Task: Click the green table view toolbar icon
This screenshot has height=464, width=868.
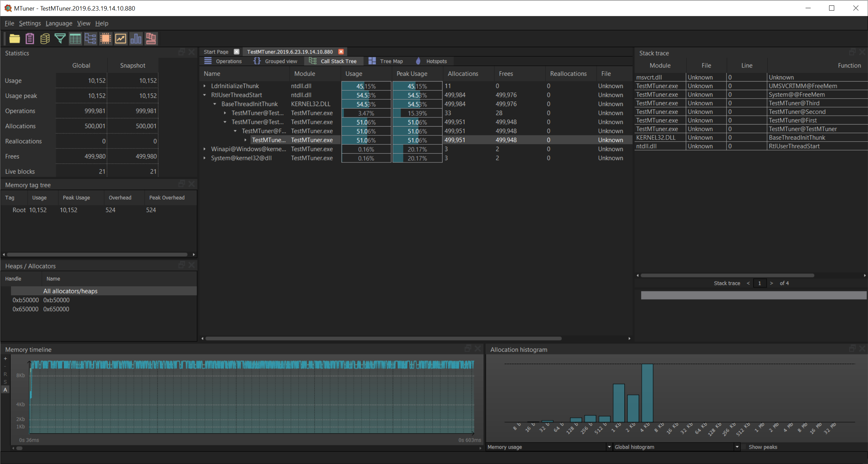Action: [x=75, y=39]
